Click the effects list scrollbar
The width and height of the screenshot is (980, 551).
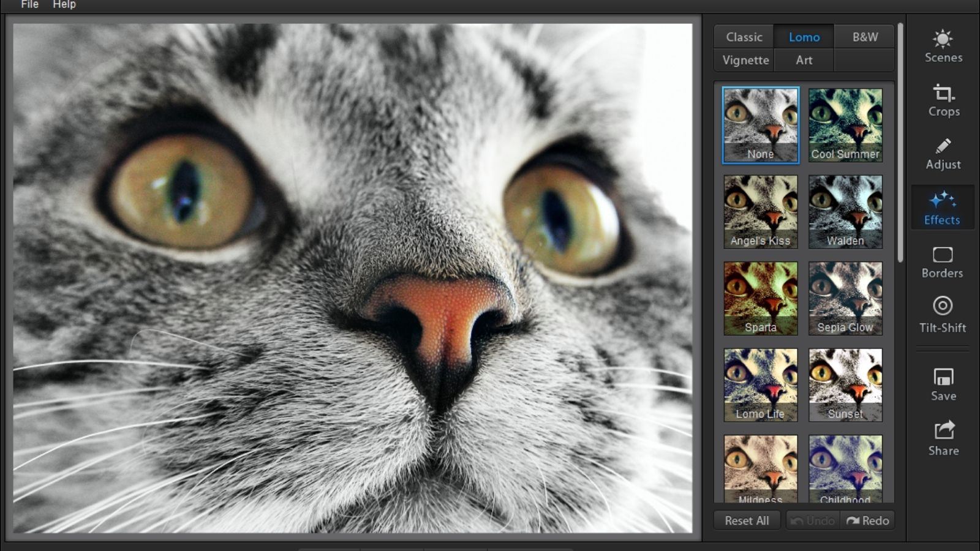tap(900, 143)
